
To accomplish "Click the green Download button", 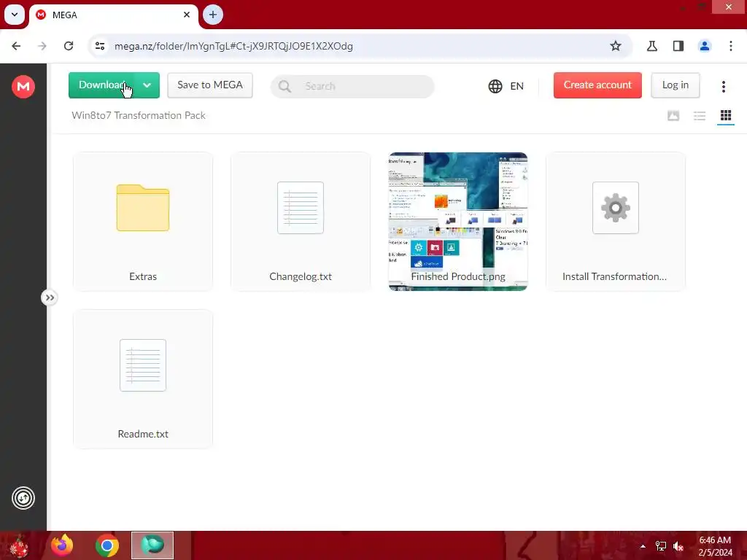I will [101, 85].
